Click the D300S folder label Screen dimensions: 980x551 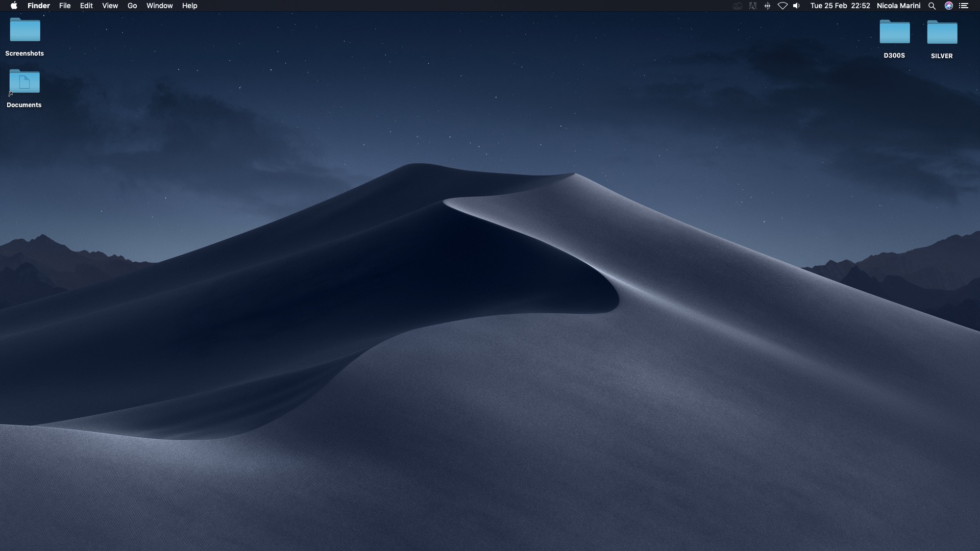(x=894, y=56)
